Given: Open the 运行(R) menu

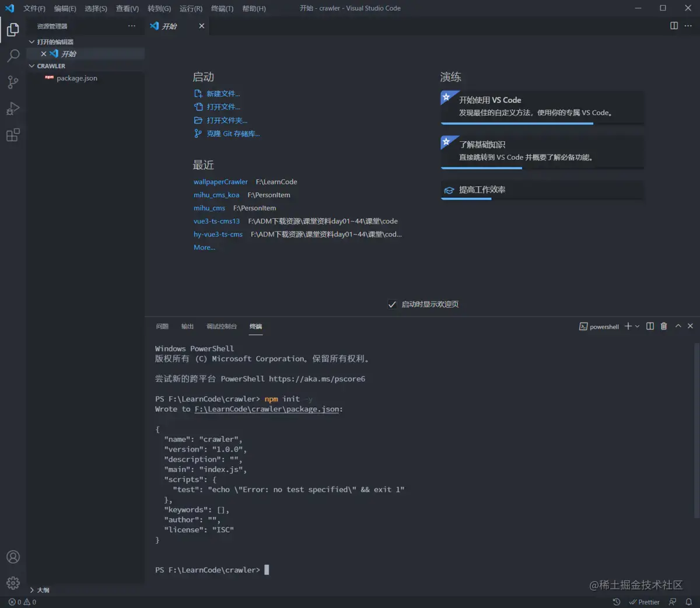Looking at the screenshot, I should (191, 9).
